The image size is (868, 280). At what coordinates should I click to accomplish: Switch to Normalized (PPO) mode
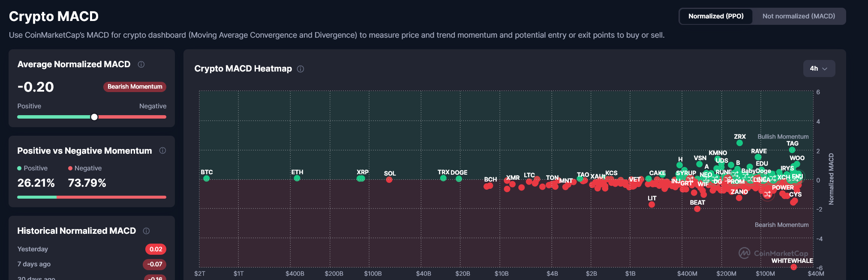point(716,16)
